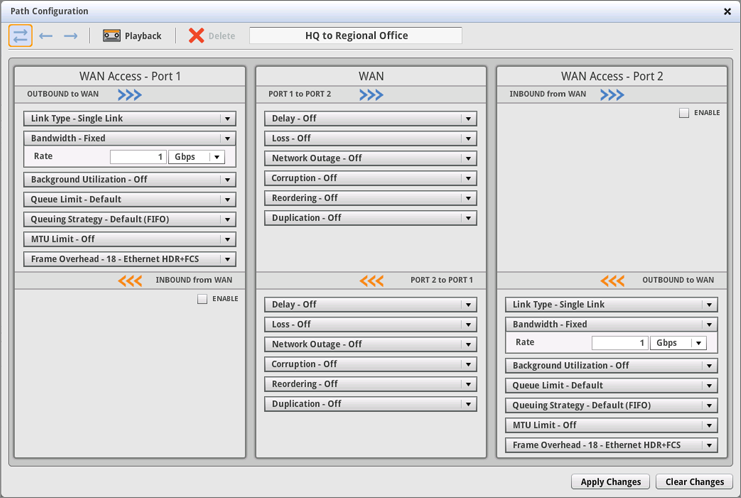Click the HQ to Regional Office name field

click(356, 36)
